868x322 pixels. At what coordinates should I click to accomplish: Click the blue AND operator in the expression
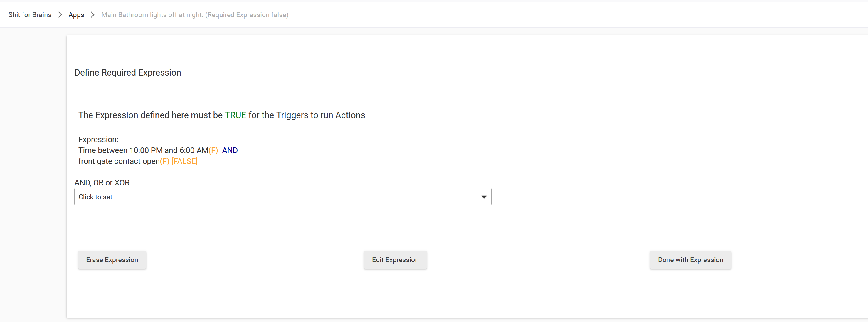(x=230, y=150)
